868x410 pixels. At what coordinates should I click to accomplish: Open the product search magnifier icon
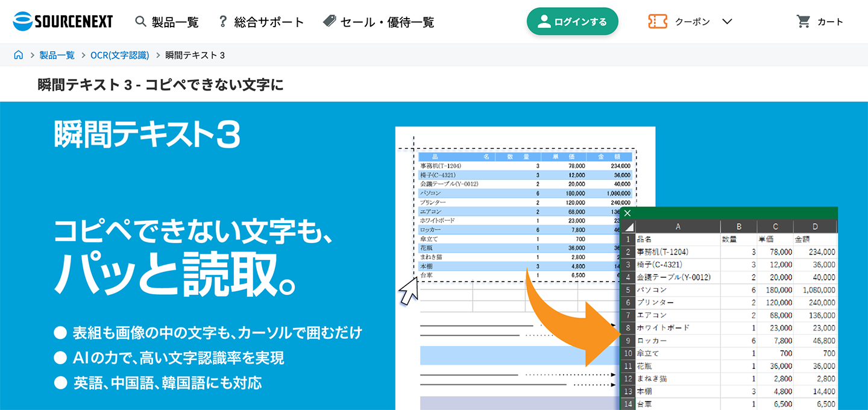click(x=140, y=21)
